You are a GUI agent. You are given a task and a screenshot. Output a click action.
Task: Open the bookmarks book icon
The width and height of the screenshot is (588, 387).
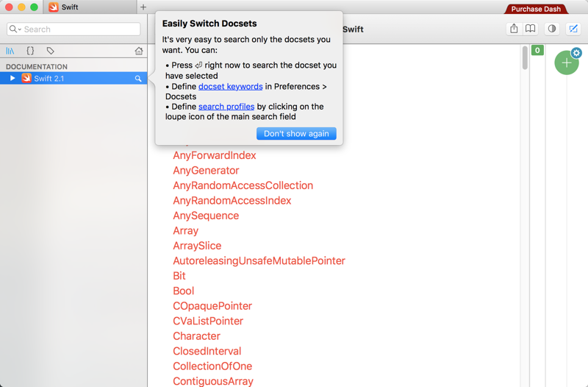[530, 29]
